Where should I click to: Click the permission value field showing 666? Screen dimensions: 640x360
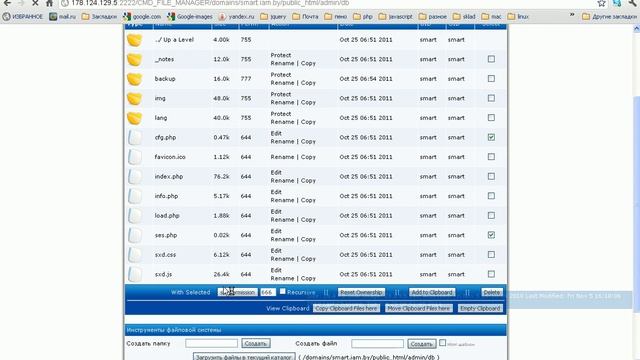click(x=268, y=292)
